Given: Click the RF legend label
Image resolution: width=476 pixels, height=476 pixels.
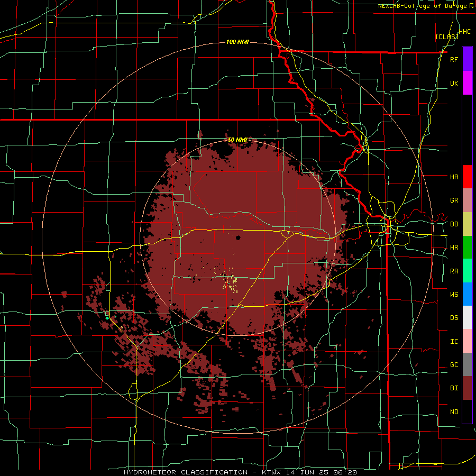Looking at the screenshot, I should [454, 59].
